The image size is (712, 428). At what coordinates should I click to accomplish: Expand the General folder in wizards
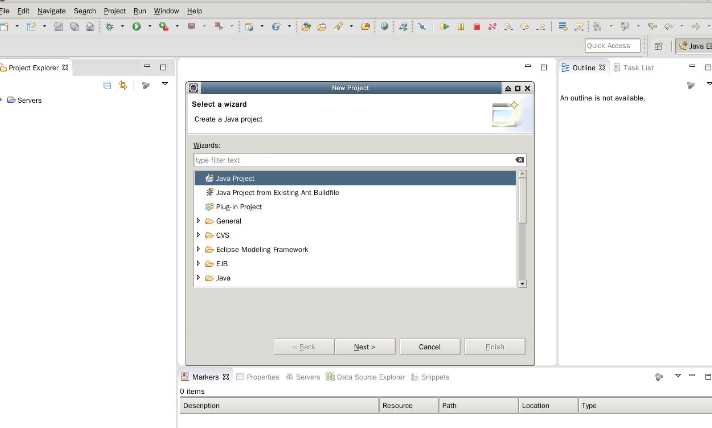click(198, 221)
